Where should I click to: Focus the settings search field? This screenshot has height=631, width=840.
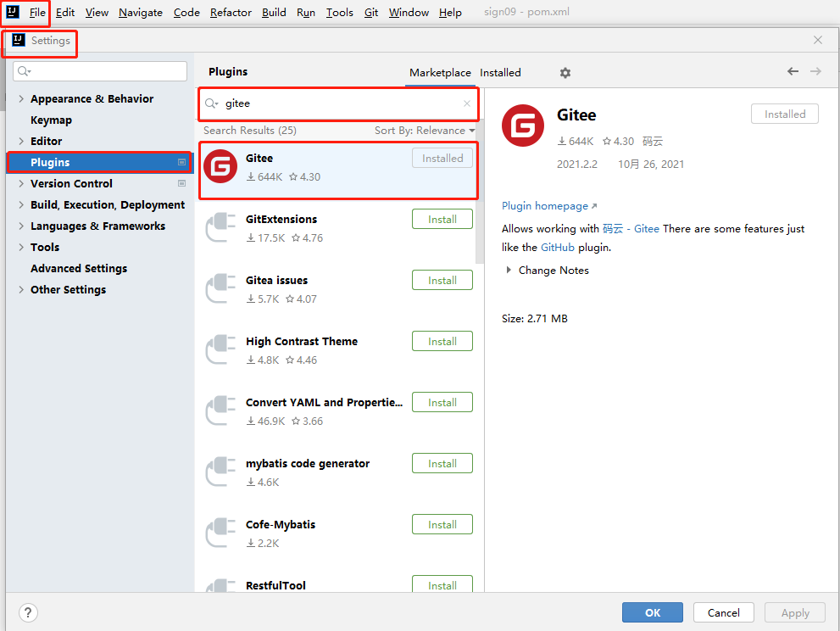(x=100, y=71)
